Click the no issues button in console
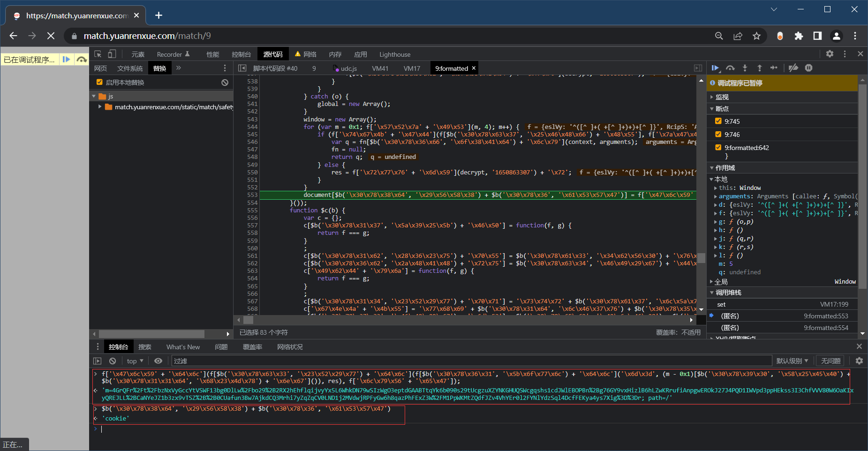Image resolution: width=868 pixels, height=451 pixels. click(x=831, y=361)
